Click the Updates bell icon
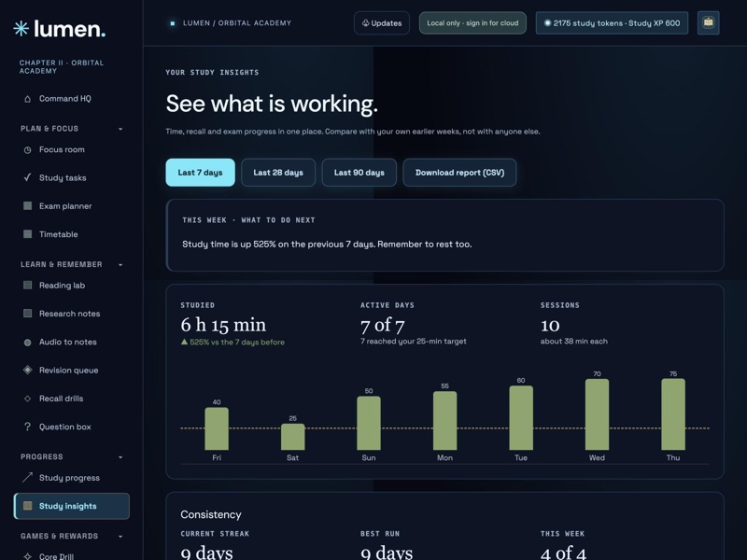This screenshot has height=560, width=747. [365, 22]
